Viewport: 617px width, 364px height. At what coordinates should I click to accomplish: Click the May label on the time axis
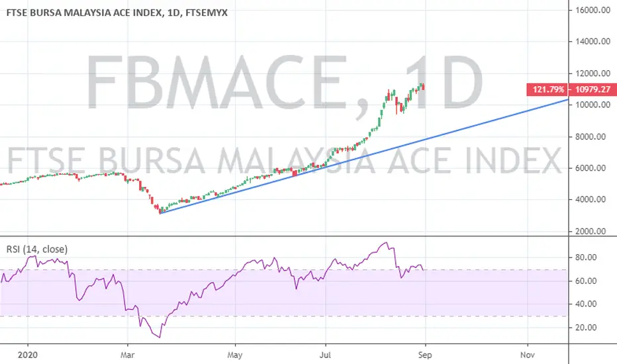tap(235, 355)
